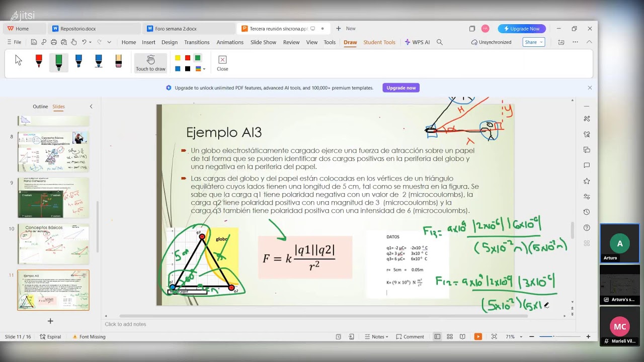Click the Upgrade Now button in title bar
The height and width of the screenshot is (362, 644).
tap(522, 29)
